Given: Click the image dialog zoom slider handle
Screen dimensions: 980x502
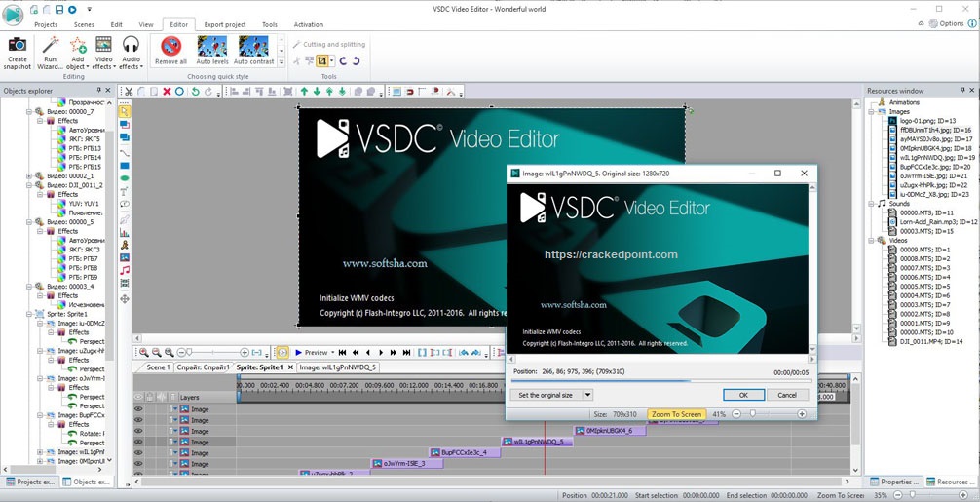Looking at the screenshot, I should pyautogui.click(x=752, y=414).
